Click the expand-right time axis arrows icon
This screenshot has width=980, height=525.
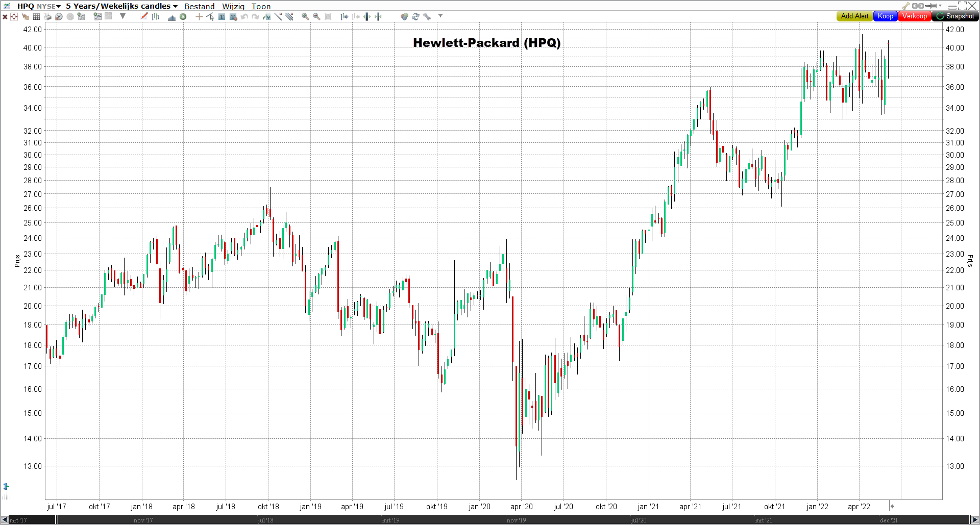coord(345,16)
